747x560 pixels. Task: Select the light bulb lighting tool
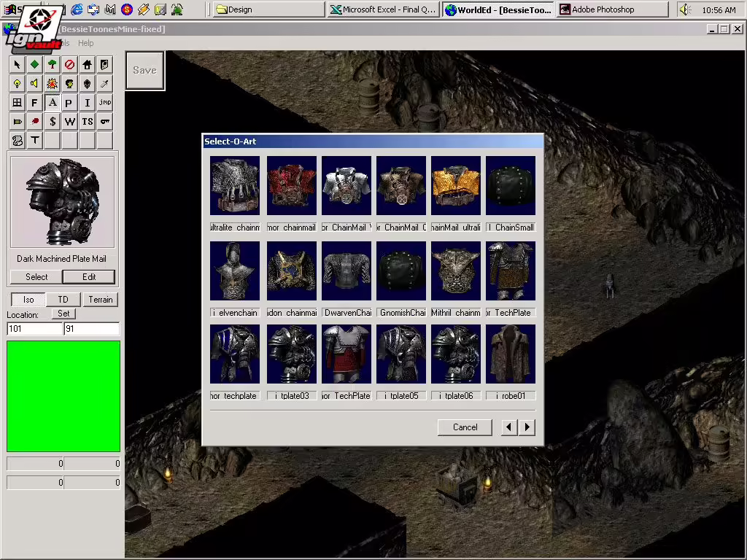(18, 84)
